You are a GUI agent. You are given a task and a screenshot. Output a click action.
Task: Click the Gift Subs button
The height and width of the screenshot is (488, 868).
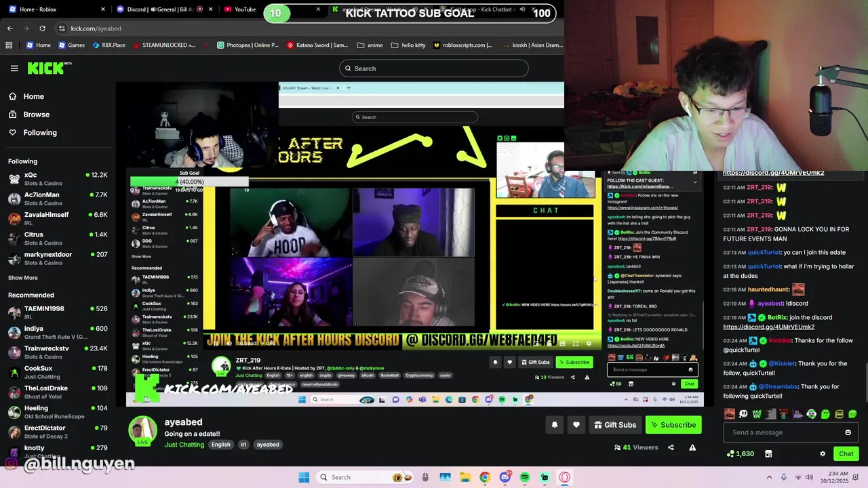pyautogui.click(x=615, y=425)
